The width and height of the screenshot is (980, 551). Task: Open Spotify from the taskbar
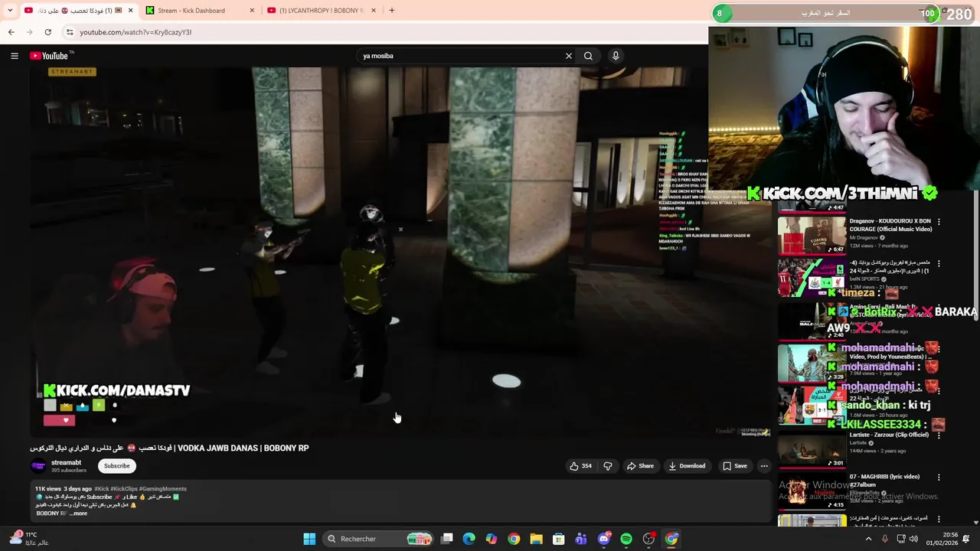click(626, 539)
